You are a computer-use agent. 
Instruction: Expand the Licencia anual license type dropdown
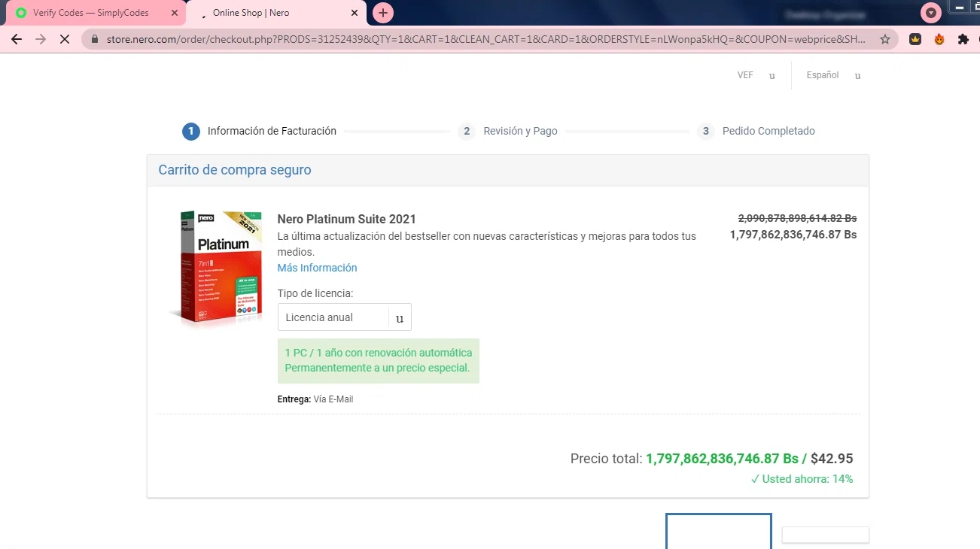click(x=345, y=317)
